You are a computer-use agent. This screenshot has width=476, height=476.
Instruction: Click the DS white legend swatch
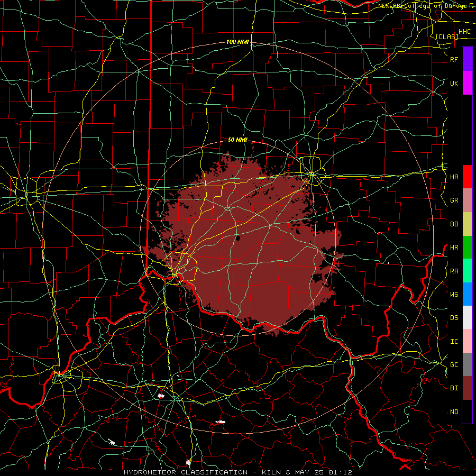[467, 317]
